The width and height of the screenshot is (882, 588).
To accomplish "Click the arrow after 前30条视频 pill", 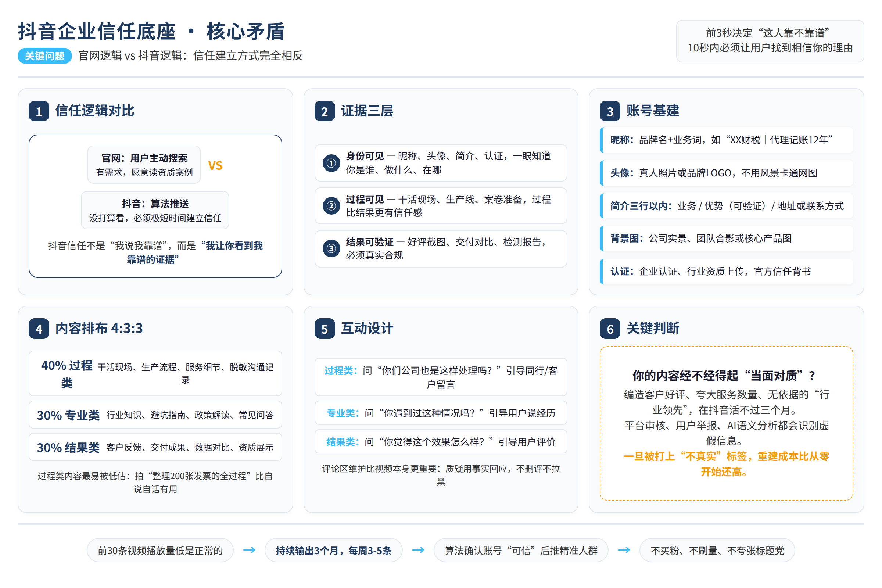I will (x=249, y=550).
